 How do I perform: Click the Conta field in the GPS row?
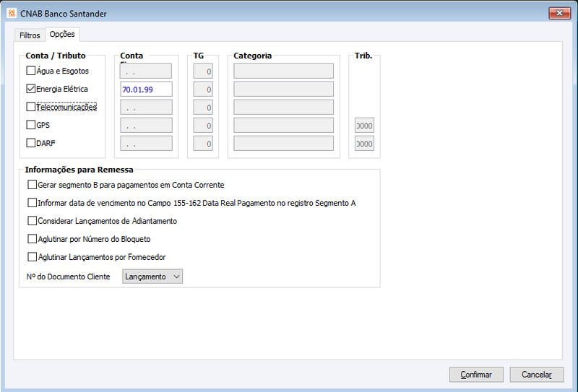coord(147,126)
